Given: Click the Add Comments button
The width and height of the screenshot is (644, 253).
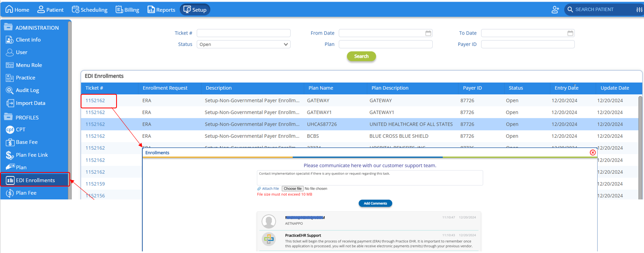Looking at the screenshot, I should pyautogui.click(x=375, y=203).
